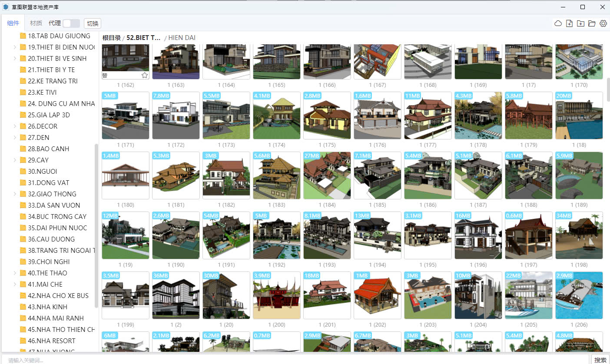The width and height of the screenshot is (610, 364).
Task: Switch to the 材质 materials tab
Action: click(36, 23)
